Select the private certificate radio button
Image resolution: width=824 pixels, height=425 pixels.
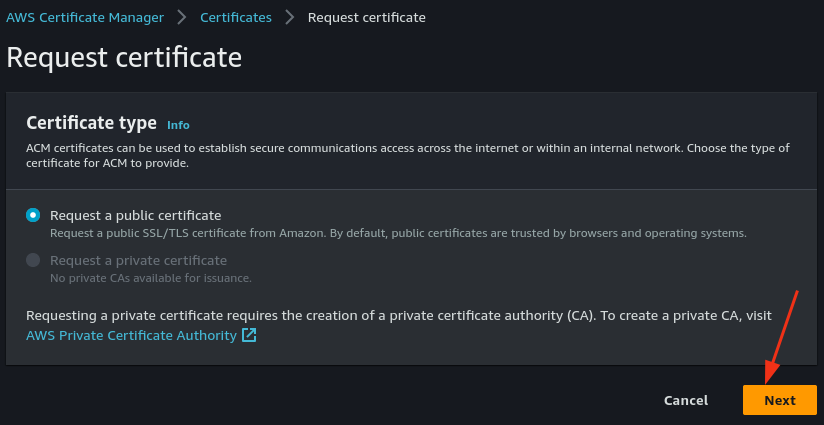click(x=34, y=260)
